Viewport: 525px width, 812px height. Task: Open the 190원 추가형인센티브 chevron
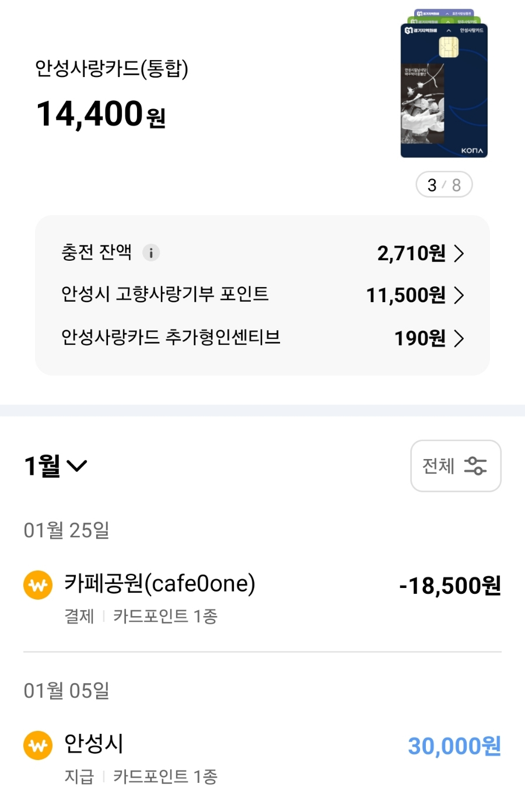[459, 338]
